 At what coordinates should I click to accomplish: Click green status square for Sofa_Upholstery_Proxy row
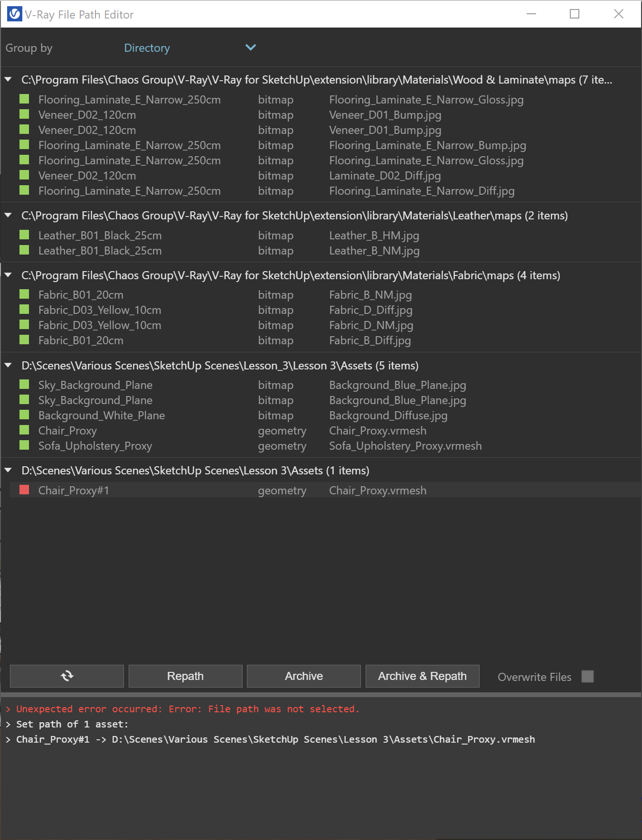(x=24, y=445)
